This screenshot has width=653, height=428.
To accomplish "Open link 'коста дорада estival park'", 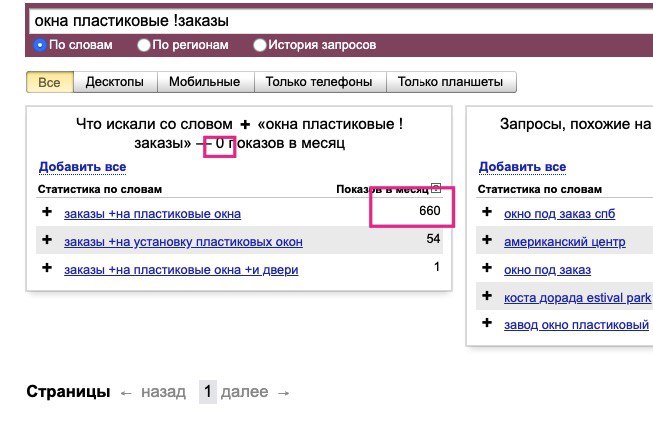I will 577,298.
